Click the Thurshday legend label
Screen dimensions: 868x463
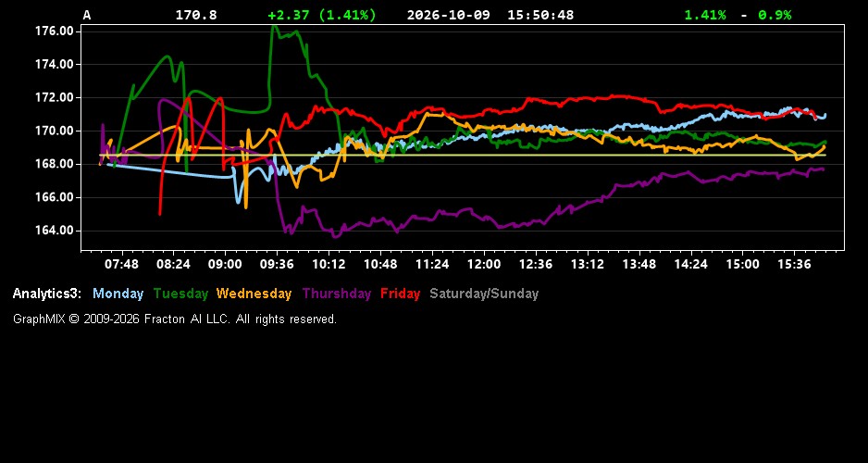click(337, 294)
